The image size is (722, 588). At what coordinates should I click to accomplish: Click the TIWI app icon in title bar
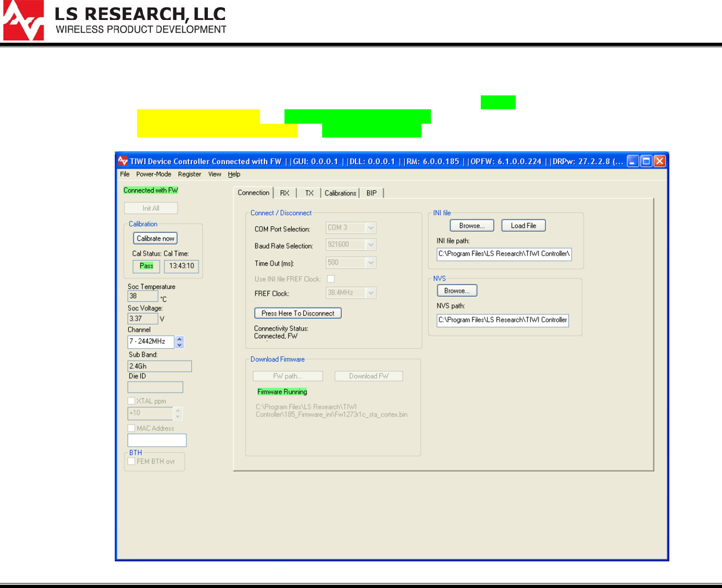click(x=123, y=161)
